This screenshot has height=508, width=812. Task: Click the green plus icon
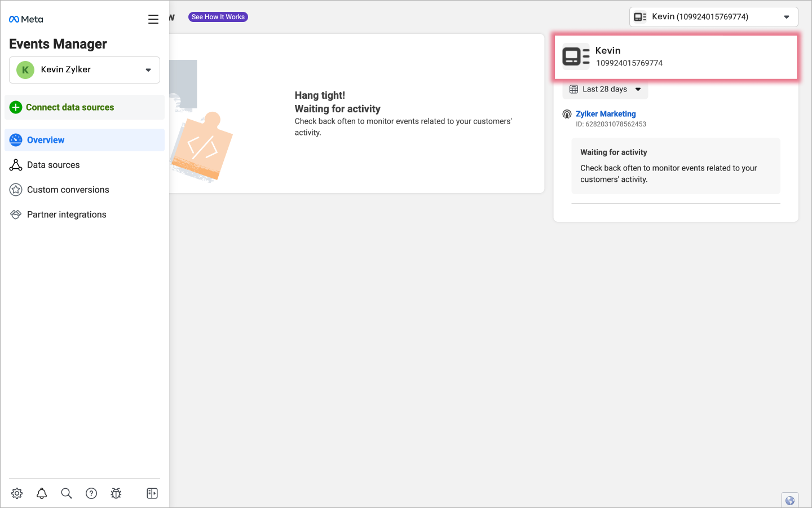click(x=16, y=107)
